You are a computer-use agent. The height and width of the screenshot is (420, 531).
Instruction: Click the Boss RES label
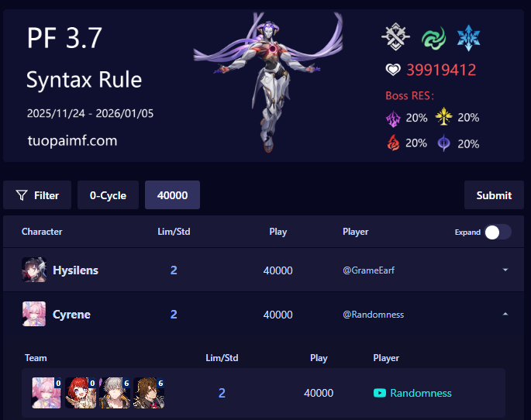[x=410, y=96]
